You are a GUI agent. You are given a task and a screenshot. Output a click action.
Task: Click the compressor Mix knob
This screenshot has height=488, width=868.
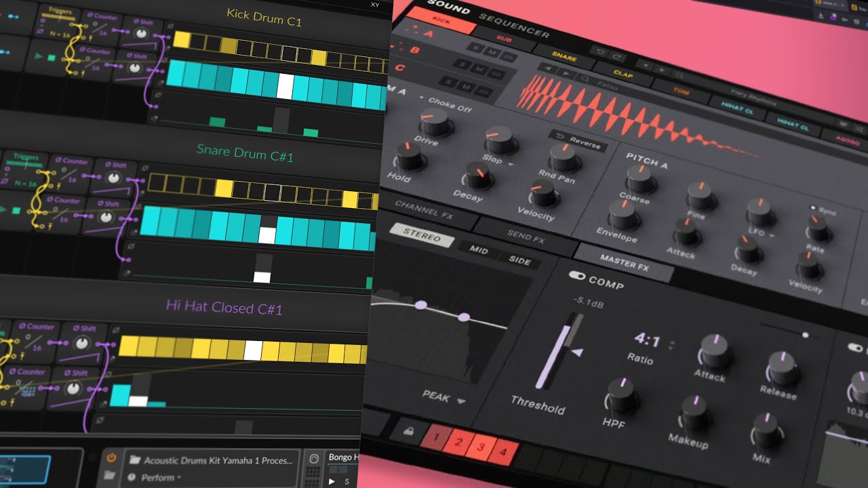(766, 429)
